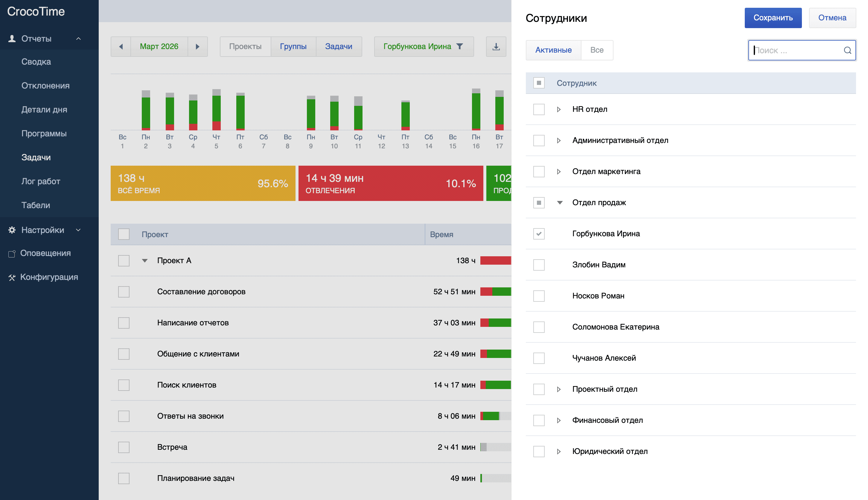868x500 pixels.
Task: Open the Отклонения report
Action: click(x=45, y=86)
